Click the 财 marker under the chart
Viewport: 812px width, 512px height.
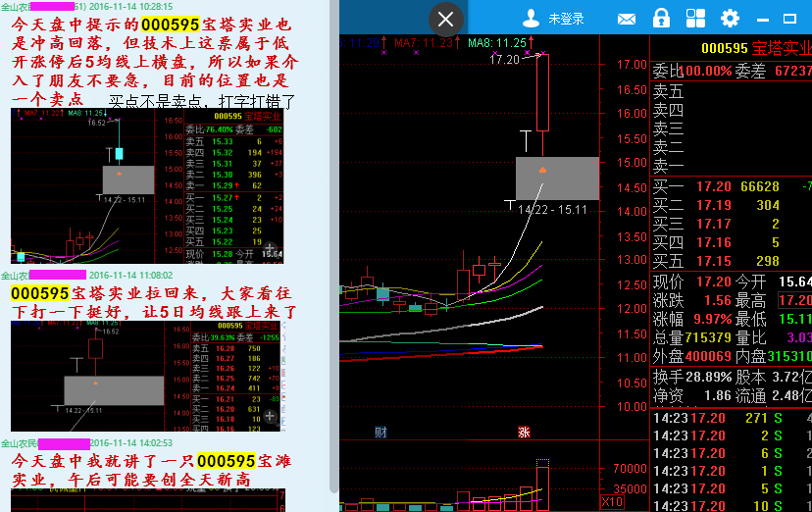tap(381, 433)
